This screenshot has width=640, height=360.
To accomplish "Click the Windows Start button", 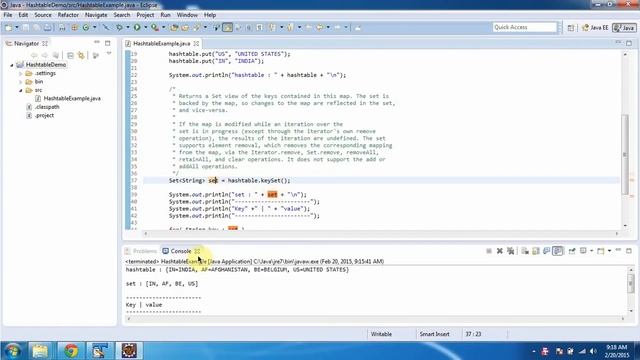I will tap(12, 351).
